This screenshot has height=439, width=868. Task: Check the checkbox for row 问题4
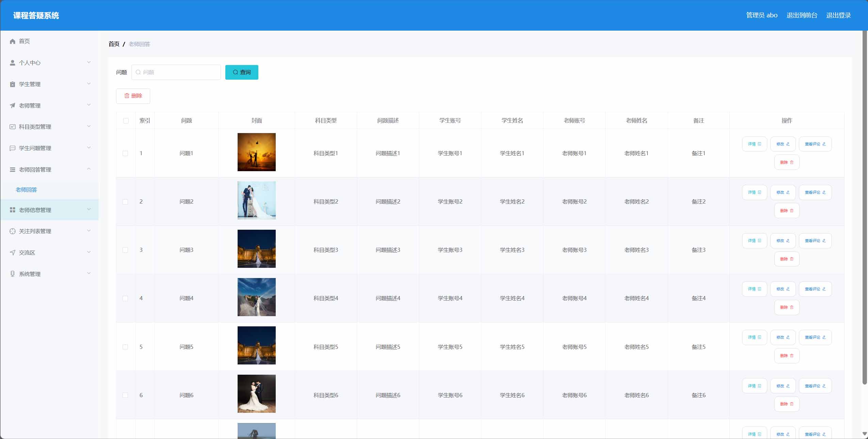125,298
